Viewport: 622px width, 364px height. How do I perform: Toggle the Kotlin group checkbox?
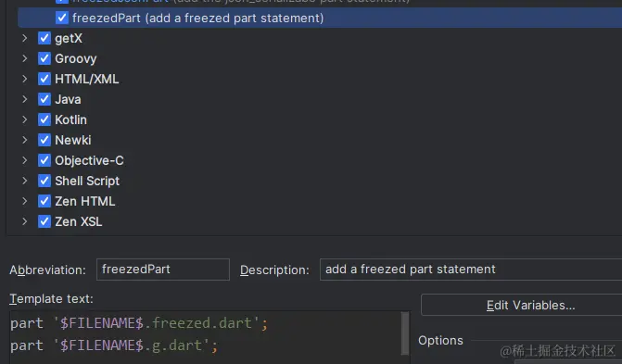pos(44,119)
